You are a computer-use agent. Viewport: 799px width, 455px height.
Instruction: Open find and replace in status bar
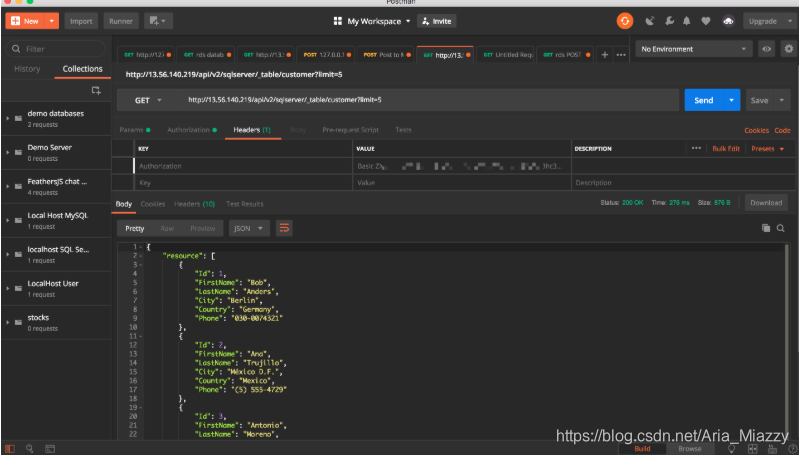click(30, 449)
